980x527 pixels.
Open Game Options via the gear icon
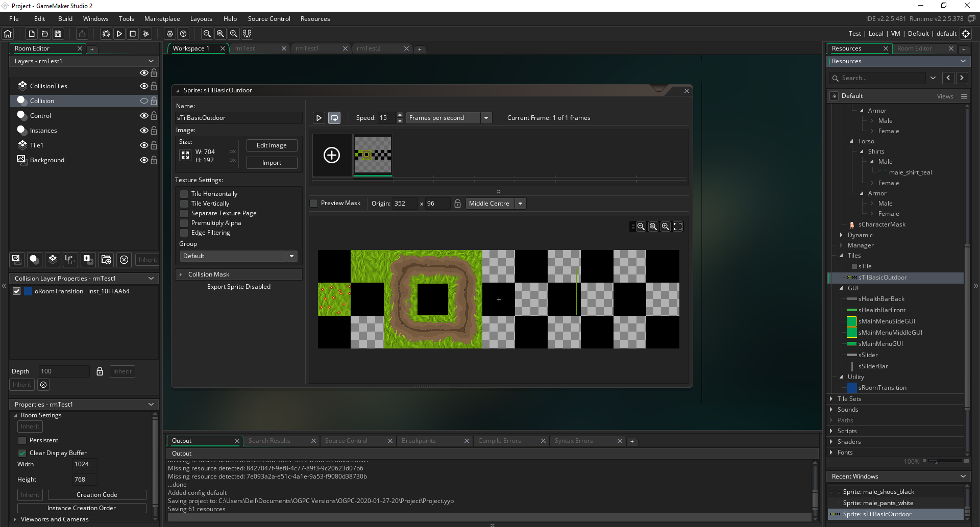click(169, 34)
